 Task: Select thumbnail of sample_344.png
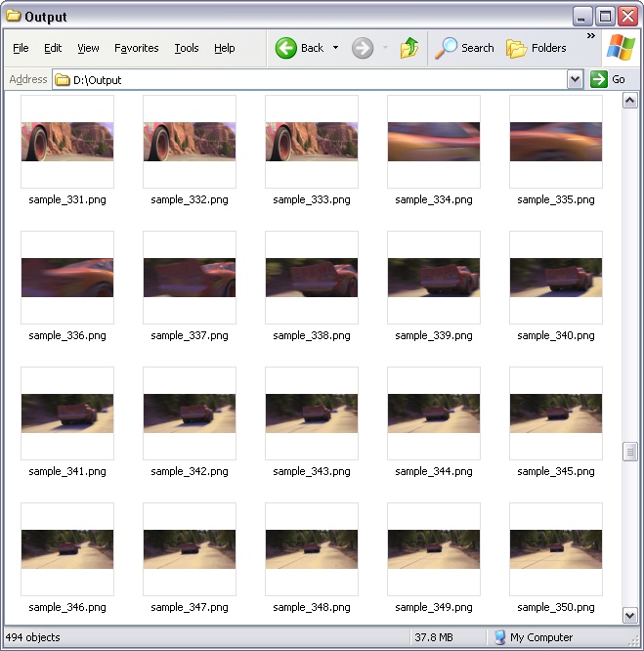click(x=434, y=413)
